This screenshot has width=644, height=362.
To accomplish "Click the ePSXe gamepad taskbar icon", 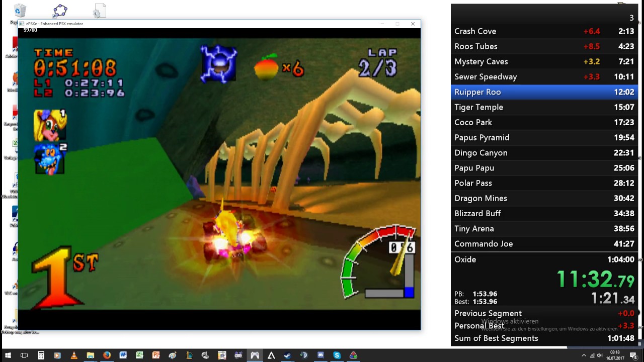I will pyautogui.click(x=255, y=355).
